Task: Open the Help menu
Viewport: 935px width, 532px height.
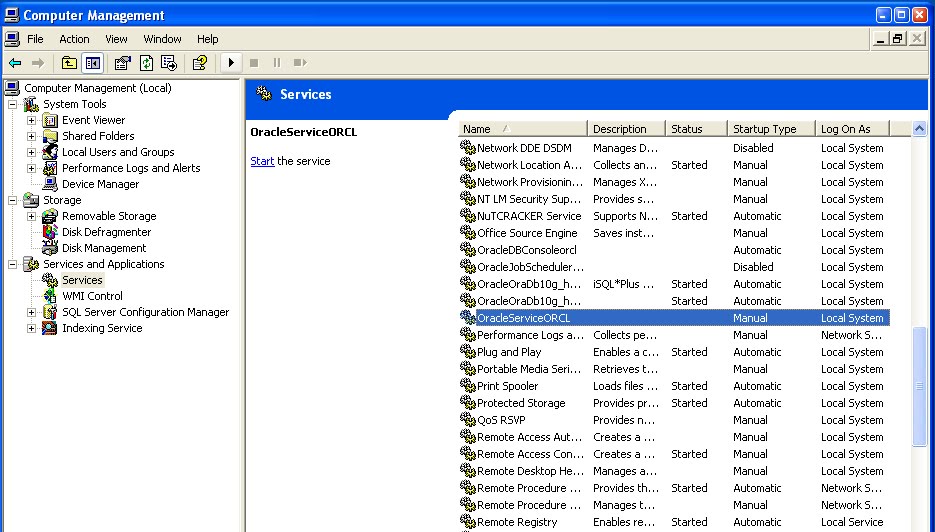Action: click(x=208, y=39)
